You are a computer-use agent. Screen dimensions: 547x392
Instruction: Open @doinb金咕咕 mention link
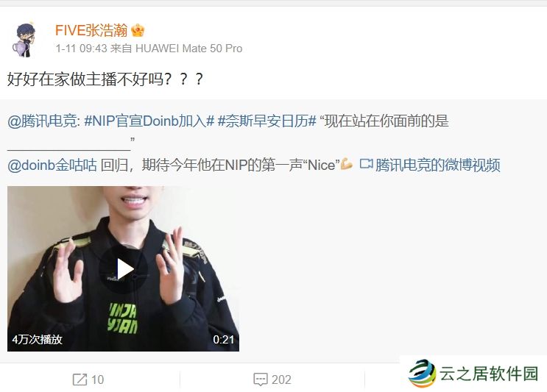point(52,165)
